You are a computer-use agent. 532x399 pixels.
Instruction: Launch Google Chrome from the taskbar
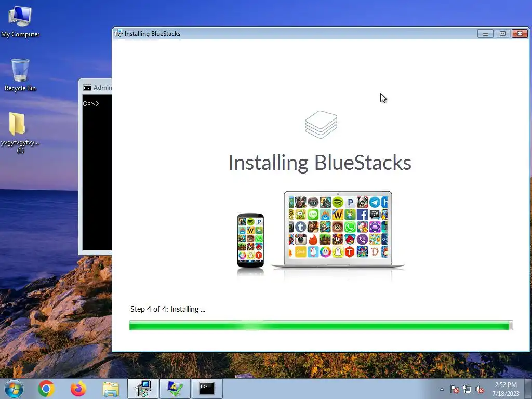46,389
